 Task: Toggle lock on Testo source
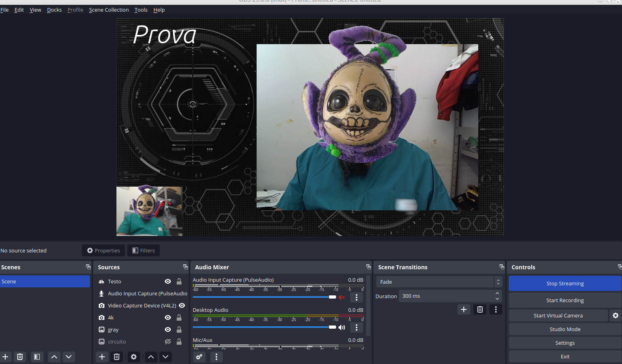pos(179,281)
